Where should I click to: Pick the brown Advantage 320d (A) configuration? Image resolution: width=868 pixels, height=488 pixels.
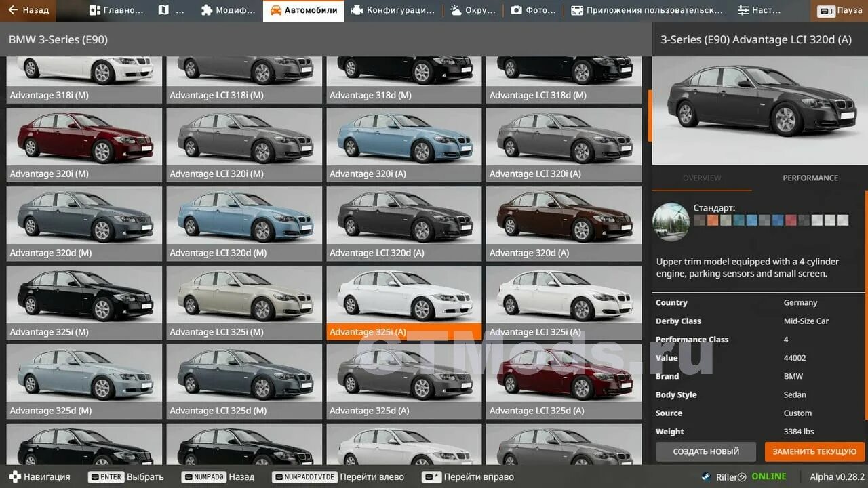click(x=564, y=224)
